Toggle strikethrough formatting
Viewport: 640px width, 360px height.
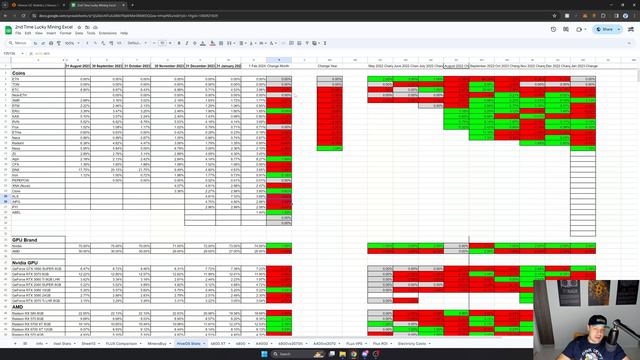click(x=195, y=43)
